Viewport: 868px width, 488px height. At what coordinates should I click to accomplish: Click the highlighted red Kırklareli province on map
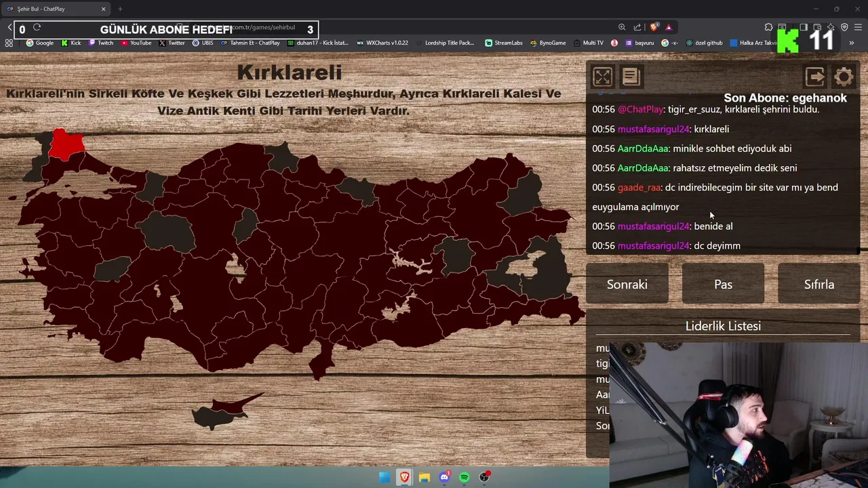point(67,144)
